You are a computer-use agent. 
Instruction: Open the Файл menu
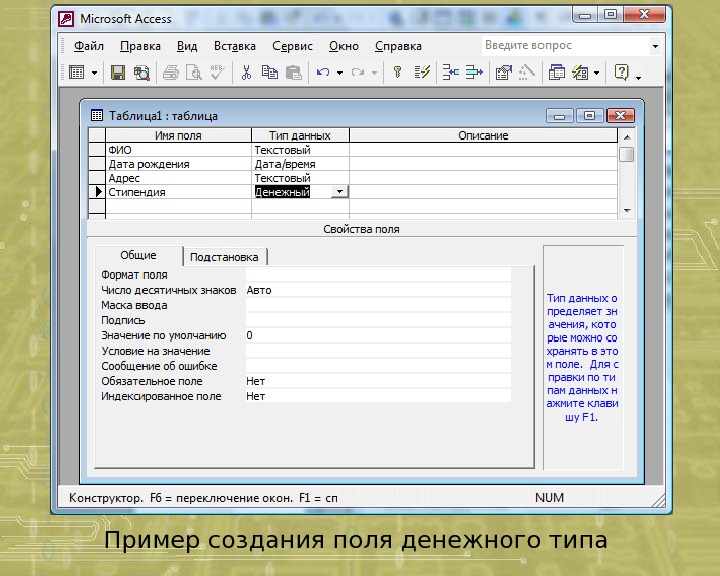point(89,46)
